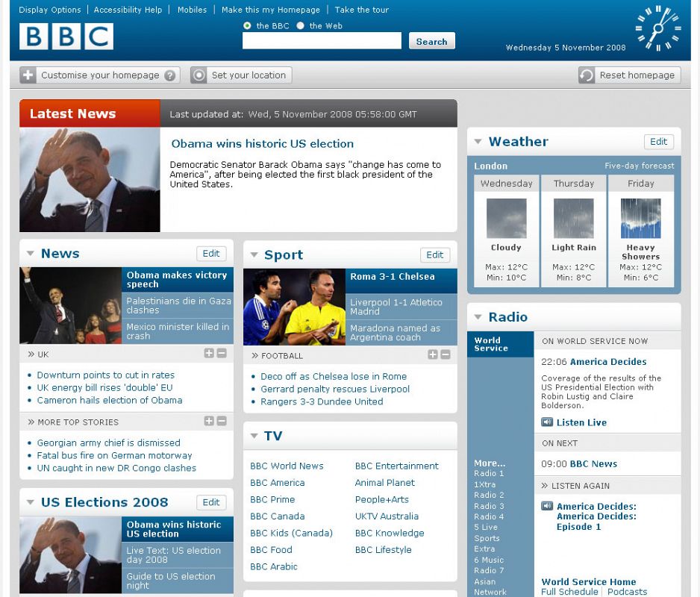Click the minus icon in the Football section
Viewport: 700px width, 597px height.
[x=446, y=355]
